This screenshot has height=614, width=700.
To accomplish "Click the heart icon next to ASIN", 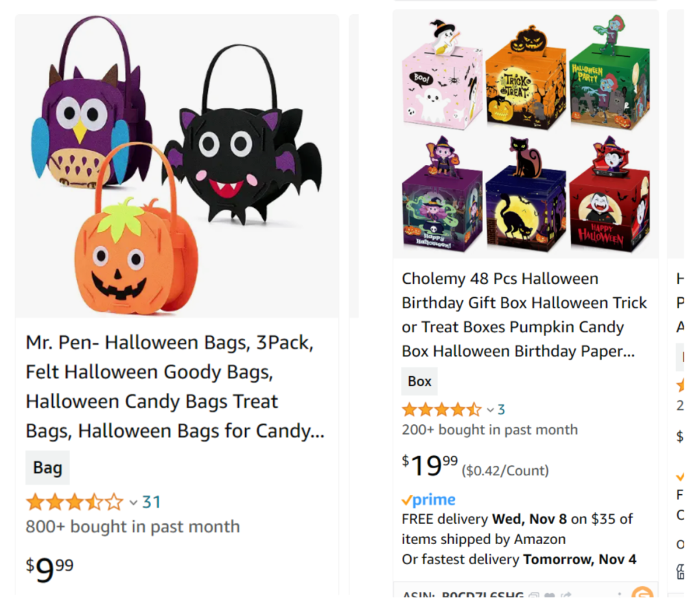I will 550,595.
